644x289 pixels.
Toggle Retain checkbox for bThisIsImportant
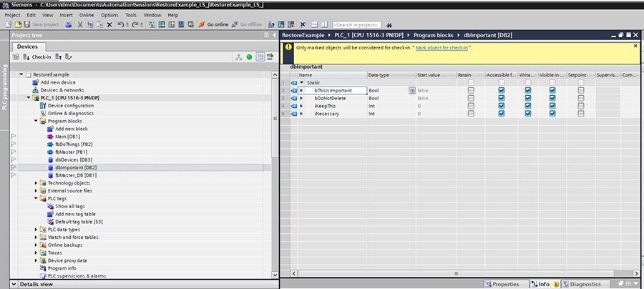471,90
